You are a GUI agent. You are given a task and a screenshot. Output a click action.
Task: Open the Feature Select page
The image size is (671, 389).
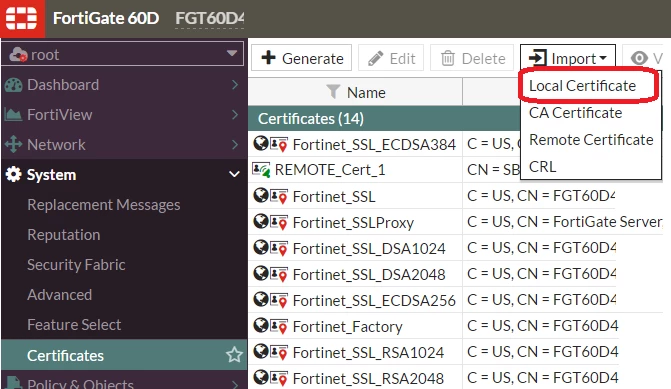coord(74,324)
